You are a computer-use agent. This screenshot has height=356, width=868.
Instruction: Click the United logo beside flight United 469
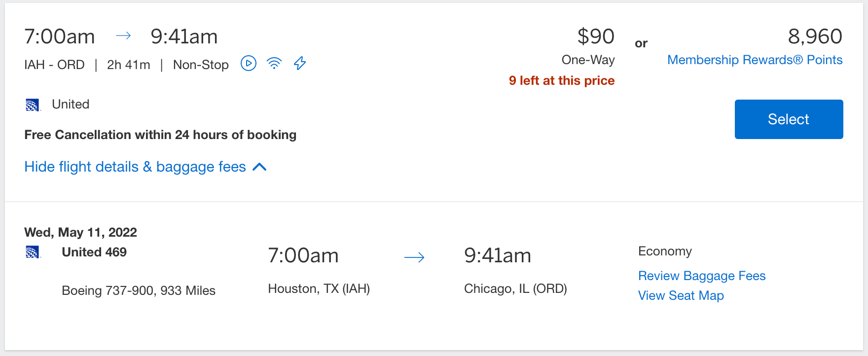[x=33, y=252]
